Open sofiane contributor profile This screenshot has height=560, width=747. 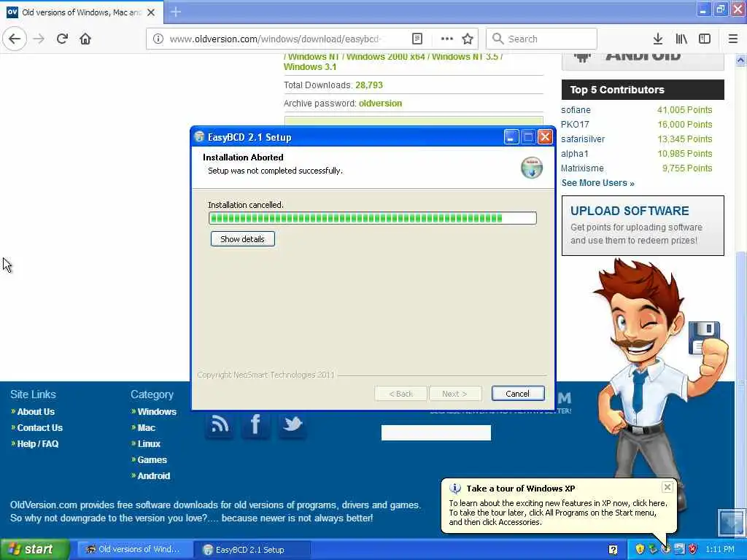(576, 110)
